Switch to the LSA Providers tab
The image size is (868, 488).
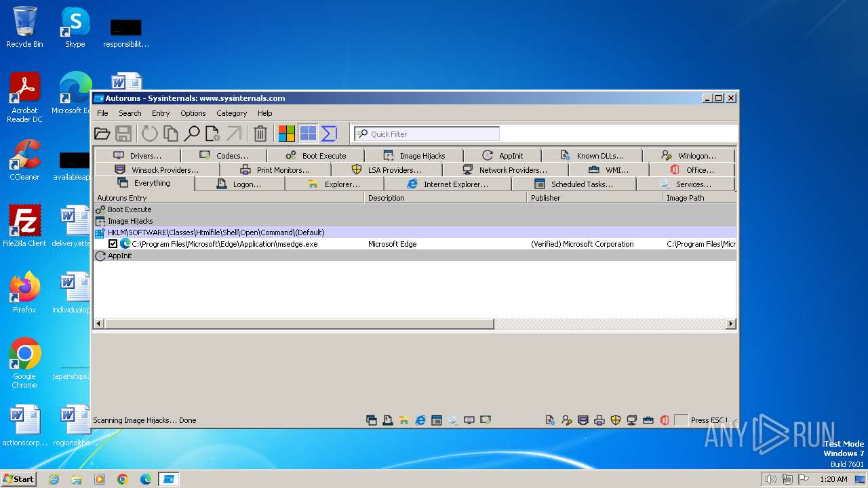click(387, 169)
